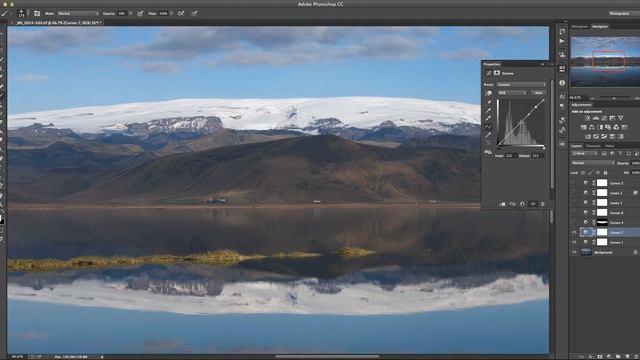Add a Color Balance adjustment

(x=591, y=127)
